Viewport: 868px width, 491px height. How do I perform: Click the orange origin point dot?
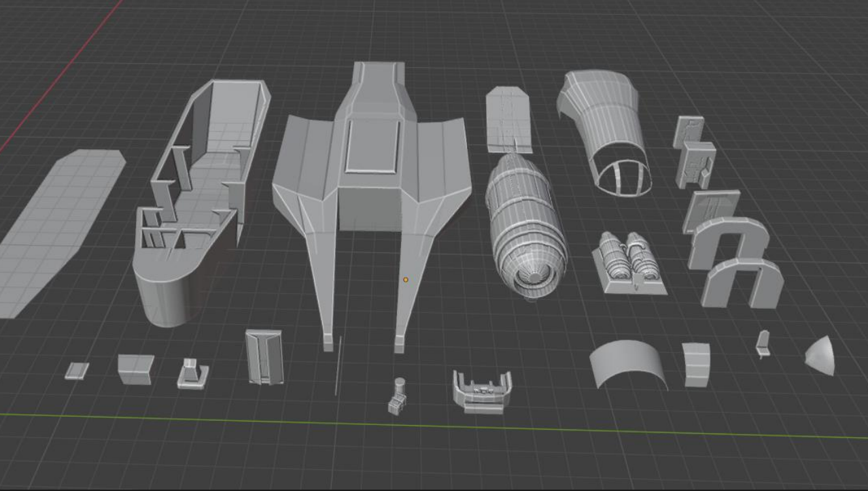(406, 280)
